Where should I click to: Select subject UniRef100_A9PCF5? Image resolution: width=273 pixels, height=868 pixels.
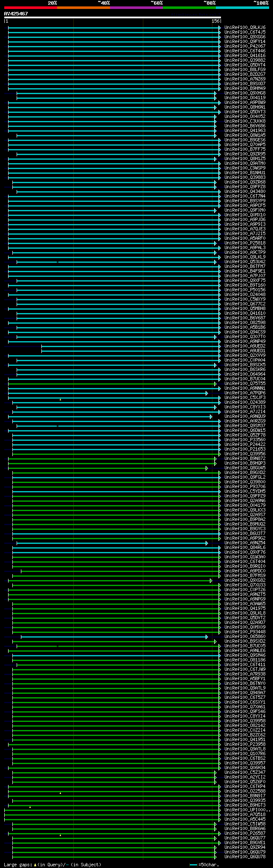(x=245, y=205)
